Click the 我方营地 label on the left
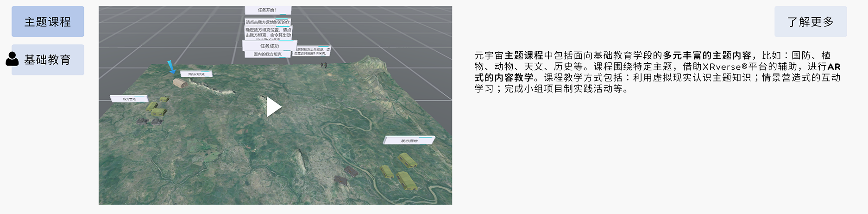Screen dimensions: 868x214 (x=129, y=99)
